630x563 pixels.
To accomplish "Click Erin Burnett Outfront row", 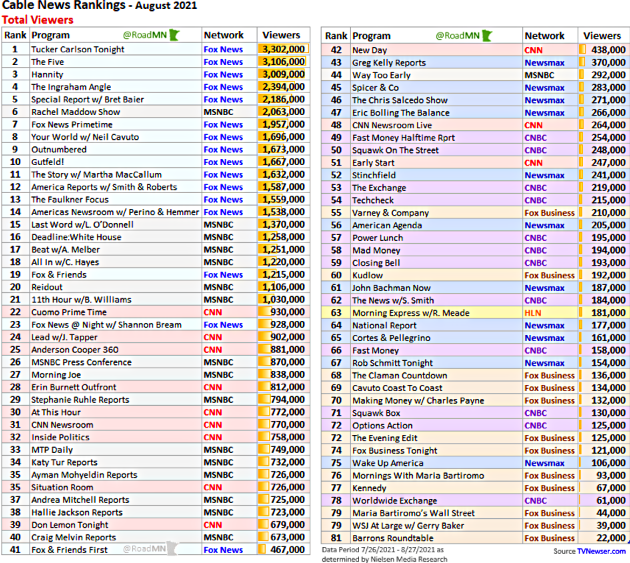I will click(x=155, y=387).
